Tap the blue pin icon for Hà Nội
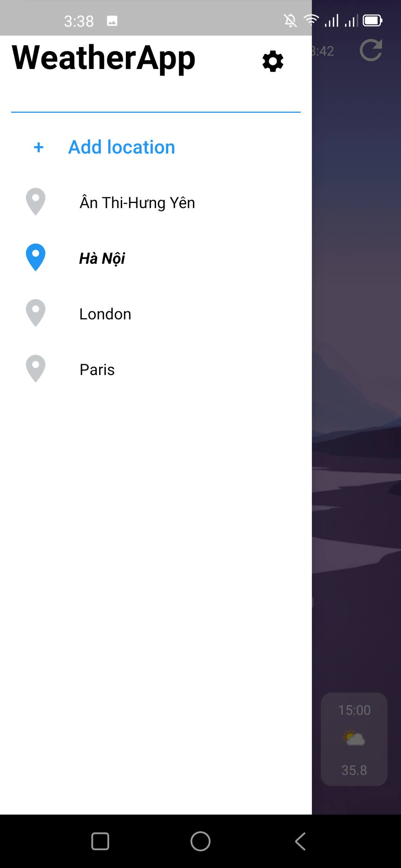This screenshot has height=868, width=401. click(36, 257)
